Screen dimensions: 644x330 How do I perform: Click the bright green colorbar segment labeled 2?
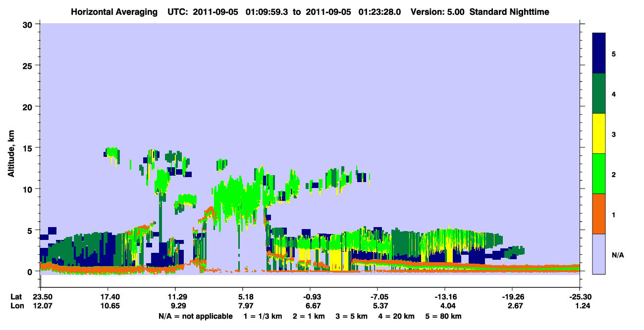599,174
